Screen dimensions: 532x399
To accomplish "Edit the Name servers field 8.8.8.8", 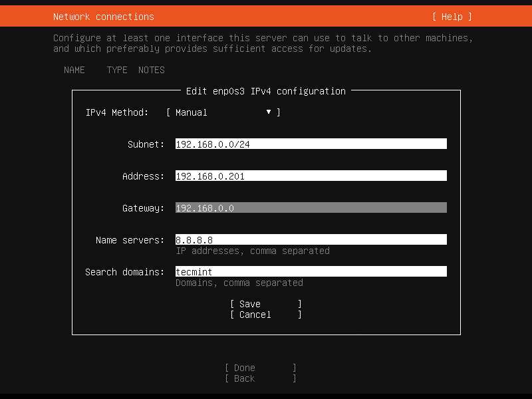I will pos(311,240).
